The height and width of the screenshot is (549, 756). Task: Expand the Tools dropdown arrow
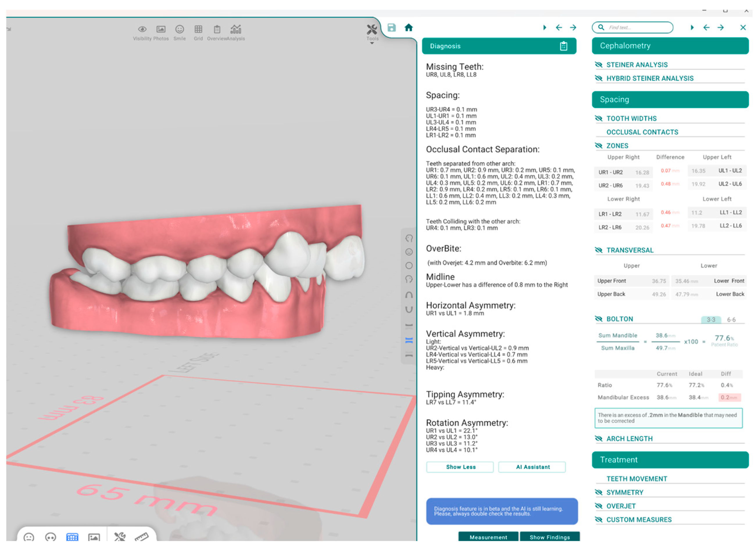coord(372,43)
